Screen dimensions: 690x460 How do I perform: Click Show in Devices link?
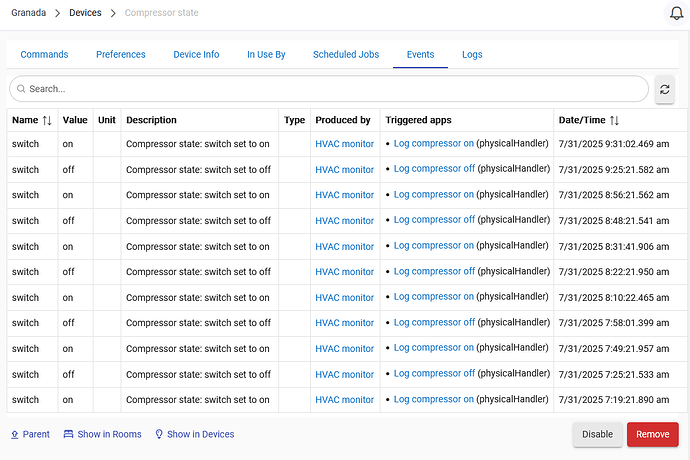click(194, 434)
